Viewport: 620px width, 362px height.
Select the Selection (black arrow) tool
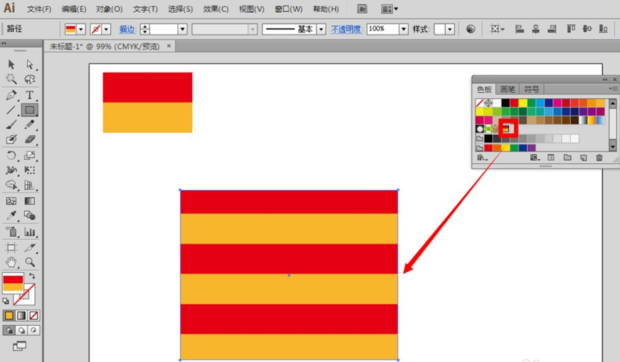[11, 64]
